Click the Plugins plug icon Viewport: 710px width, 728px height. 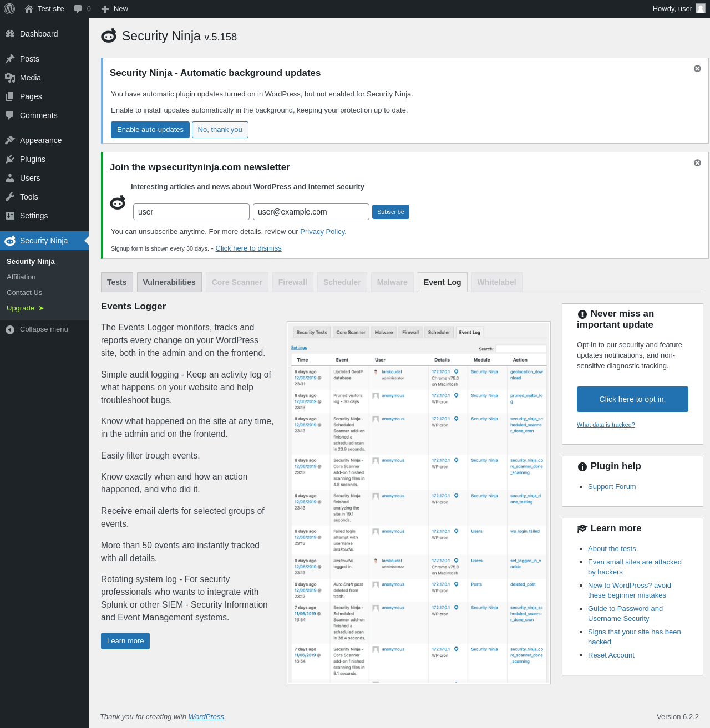(10, 159)
